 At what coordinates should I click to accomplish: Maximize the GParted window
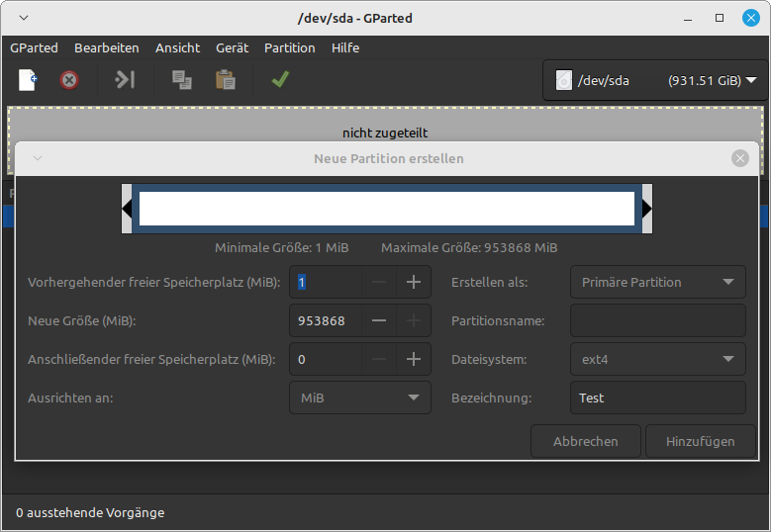coord(720,18)
